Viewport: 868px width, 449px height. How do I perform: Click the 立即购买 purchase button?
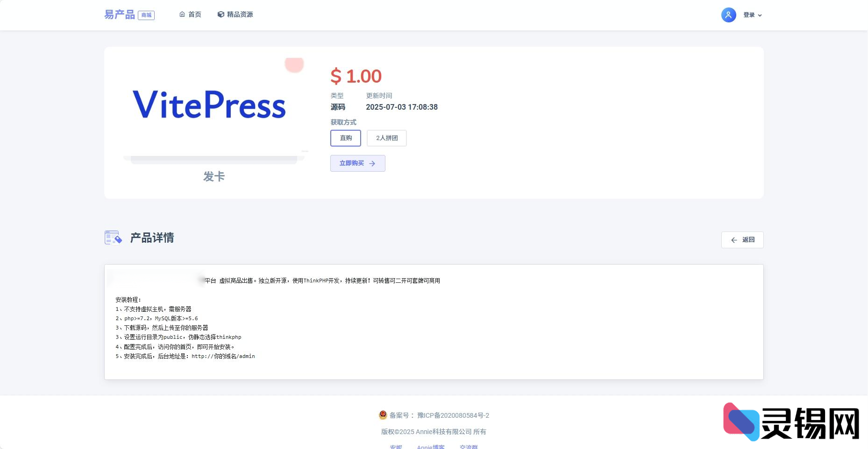(357, 163)
